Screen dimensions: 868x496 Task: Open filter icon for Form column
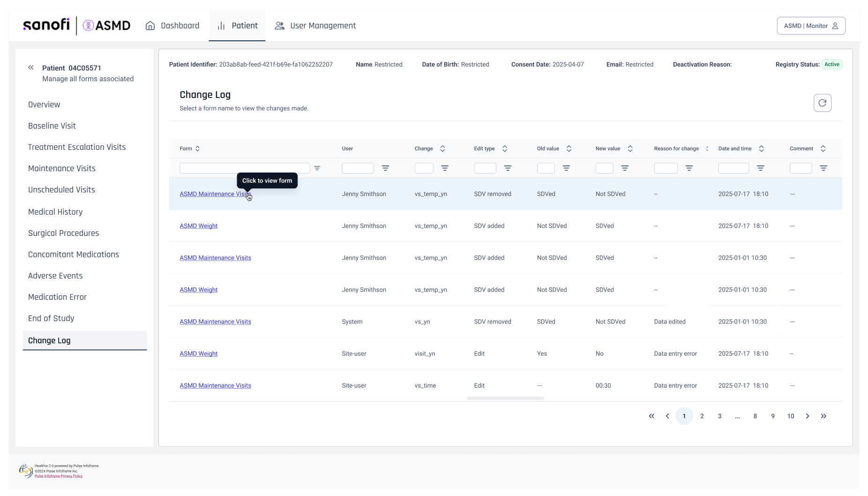click(317, 168)
